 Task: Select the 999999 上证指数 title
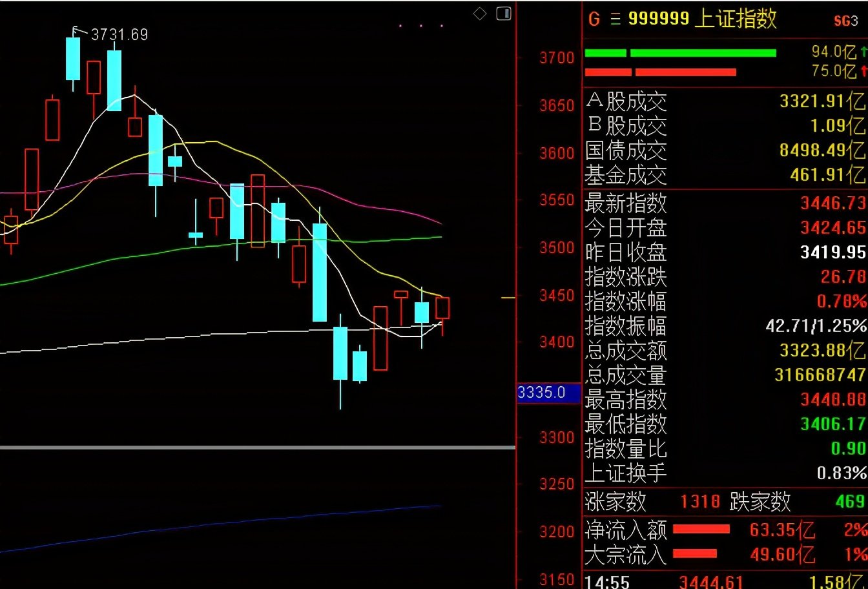click(703, 19)
